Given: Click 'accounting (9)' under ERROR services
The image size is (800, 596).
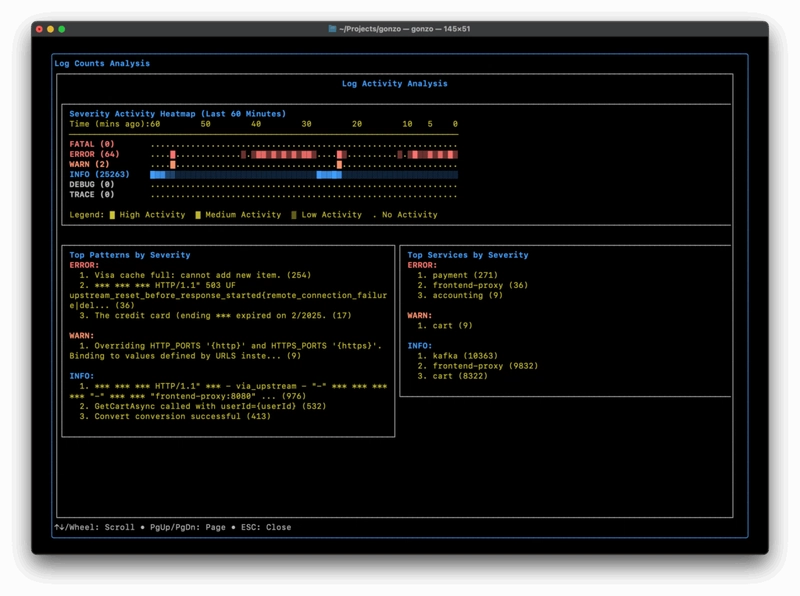Looking at the screenshot, I should (467, 295).
